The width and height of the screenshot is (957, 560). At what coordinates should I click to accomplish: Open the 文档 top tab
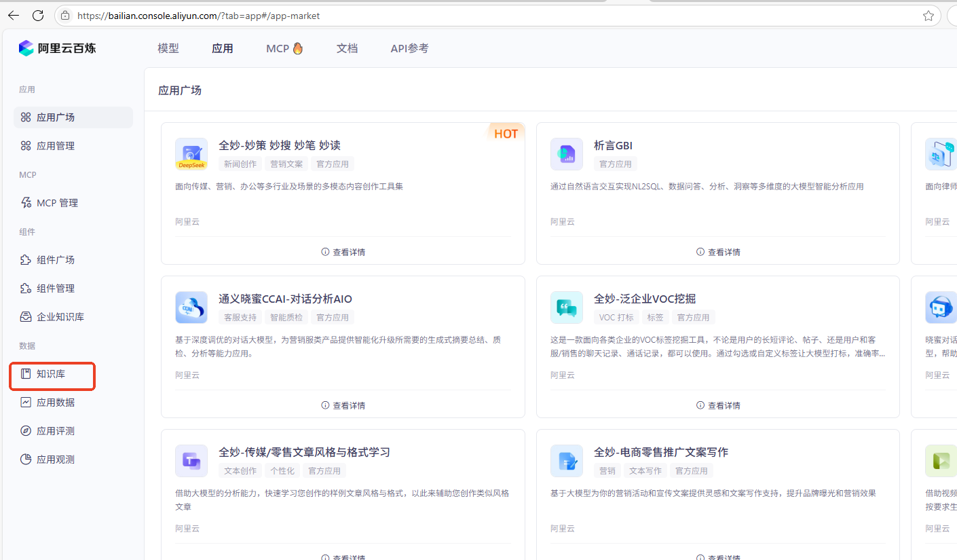(x=347, y=48)
